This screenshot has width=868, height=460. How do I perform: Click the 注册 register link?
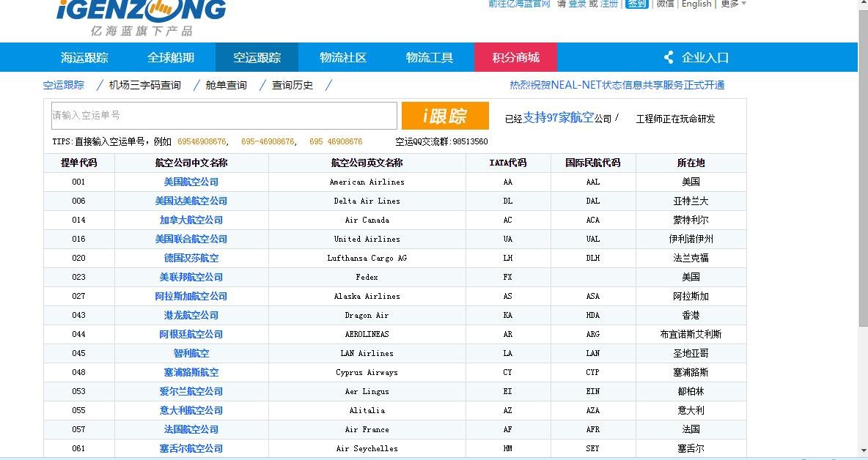point(609,4)
